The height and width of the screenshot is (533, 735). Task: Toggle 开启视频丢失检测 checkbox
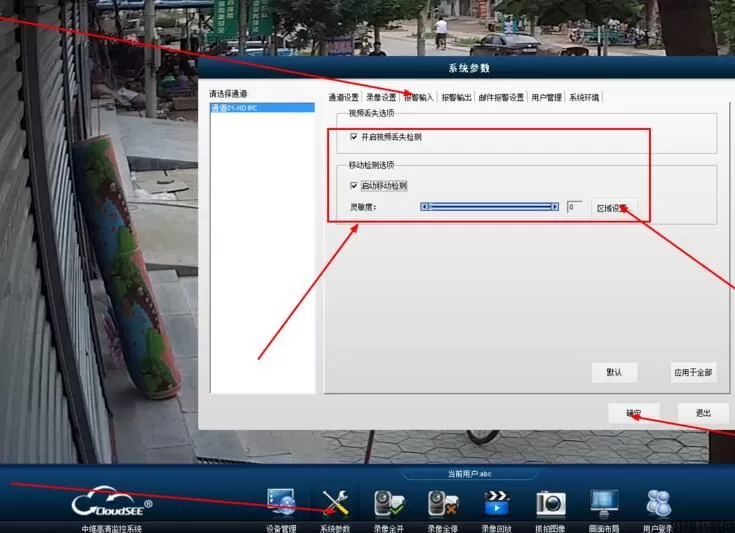pyautogui.click(x=354, y=136)
